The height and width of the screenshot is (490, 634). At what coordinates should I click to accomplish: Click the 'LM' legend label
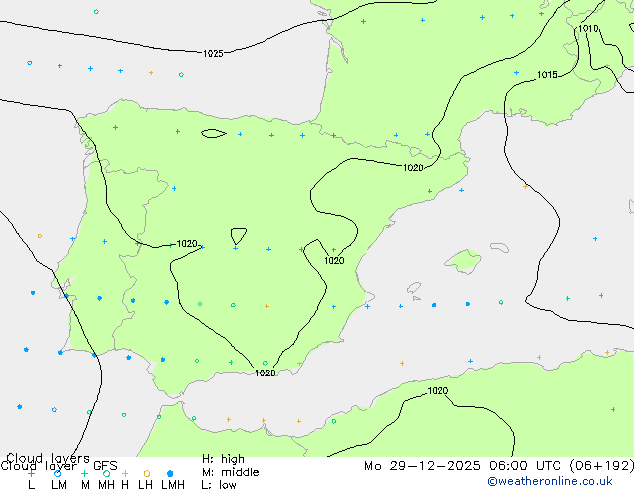(59, 484)
